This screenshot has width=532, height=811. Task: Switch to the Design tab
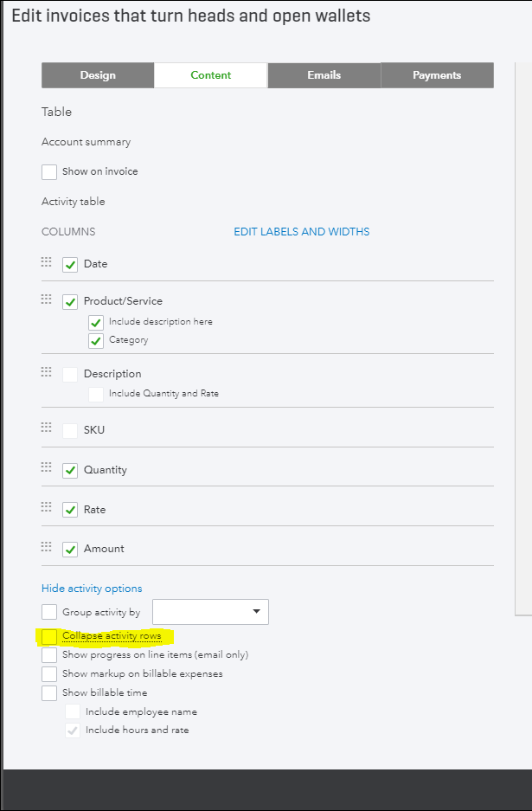98,75
